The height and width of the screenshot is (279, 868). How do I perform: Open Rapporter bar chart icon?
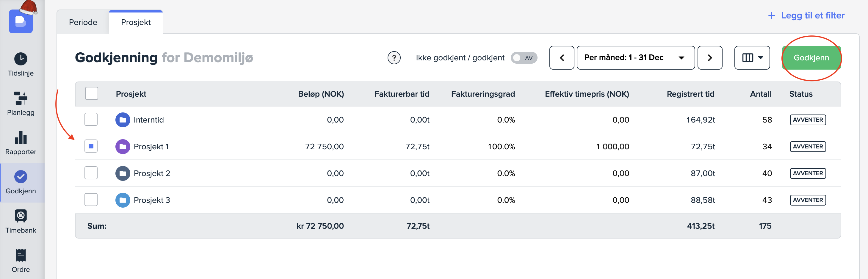[21, 137]
